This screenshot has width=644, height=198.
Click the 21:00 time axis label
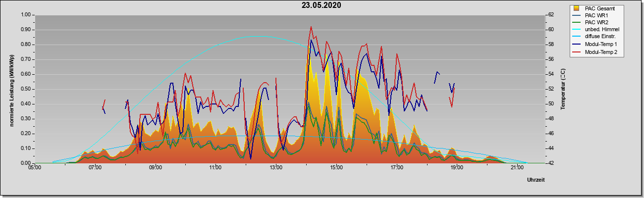[x=517, y=168]
